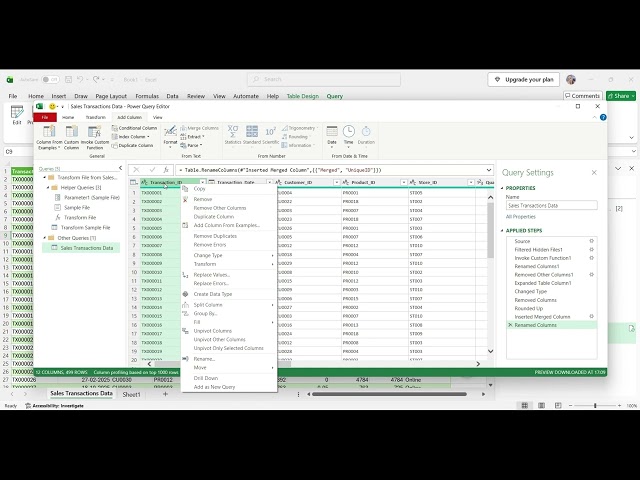Choose Remove in the context menu
Image resolution: width=640 pixels, height=480 pixels.
pyautogui.click(x=229, y=199)
